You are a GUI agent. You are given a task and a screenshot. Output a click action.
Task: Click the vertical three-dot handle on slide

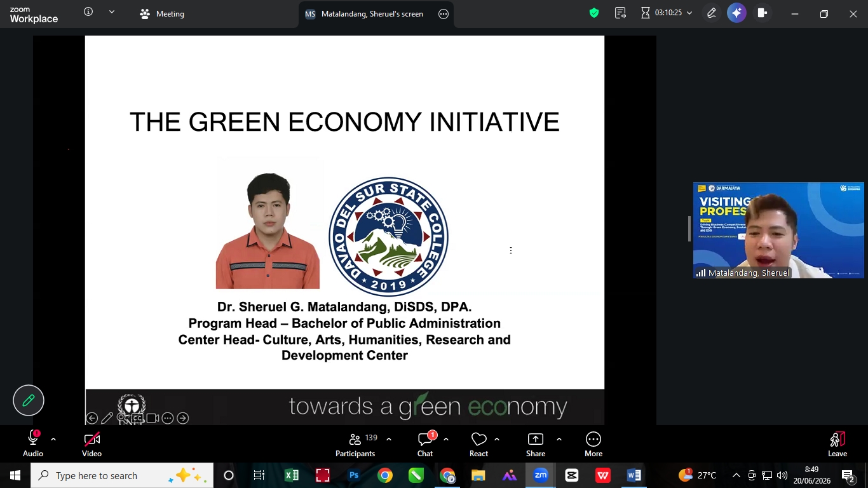pos(511,250)
